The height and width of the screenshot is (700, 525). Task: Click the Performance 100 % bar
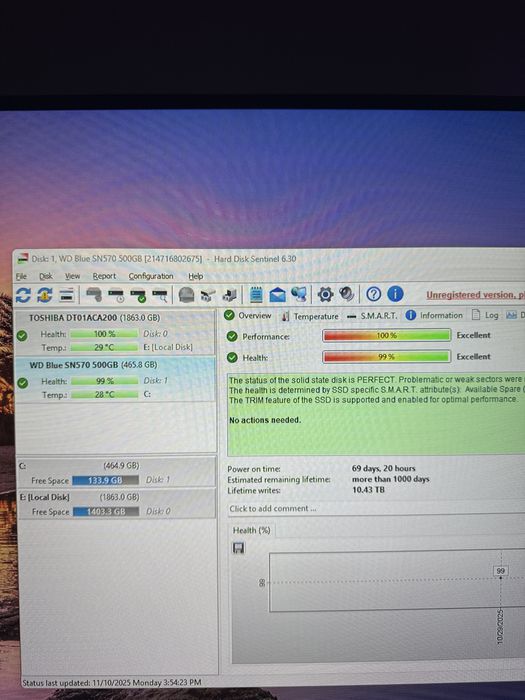tap(386, 335)
